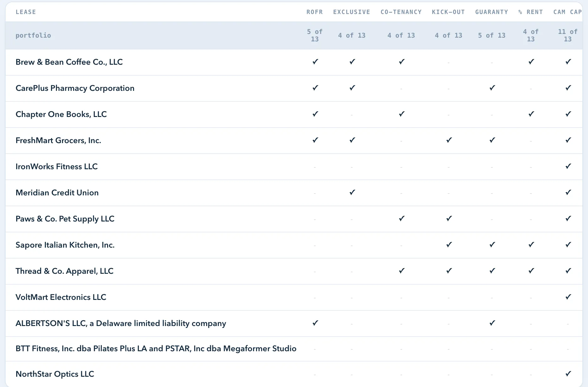Click the KICK-OUT column header
The image size is (588, 387).
[448, 12]
